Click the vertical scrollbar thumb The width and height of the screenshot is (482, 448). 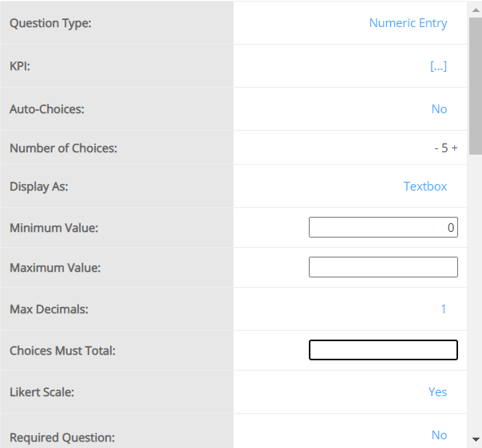(476, 84)
